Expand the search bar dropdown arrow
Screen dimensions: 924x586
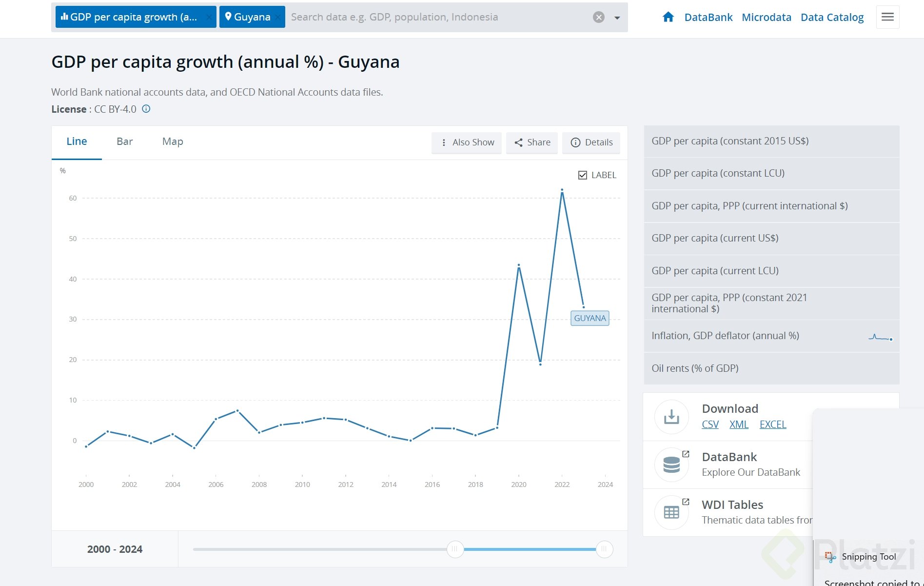[x=617, y=18]
